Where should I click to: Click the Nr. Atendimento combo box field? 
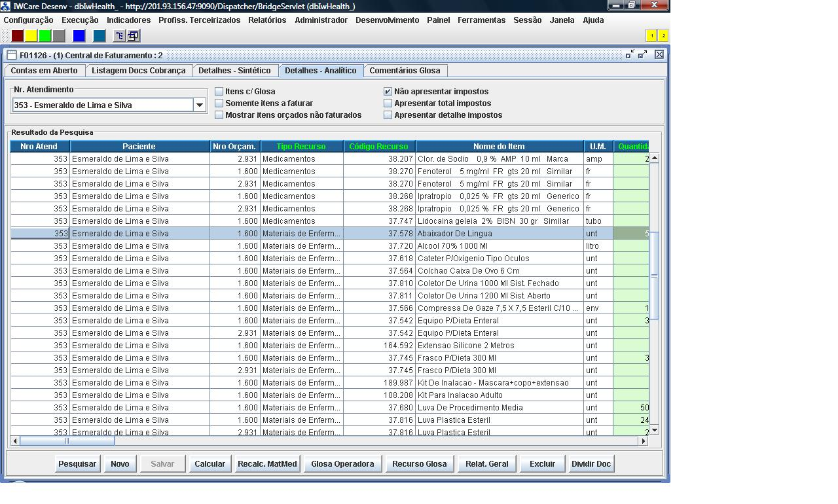click(x=103, y=105)
